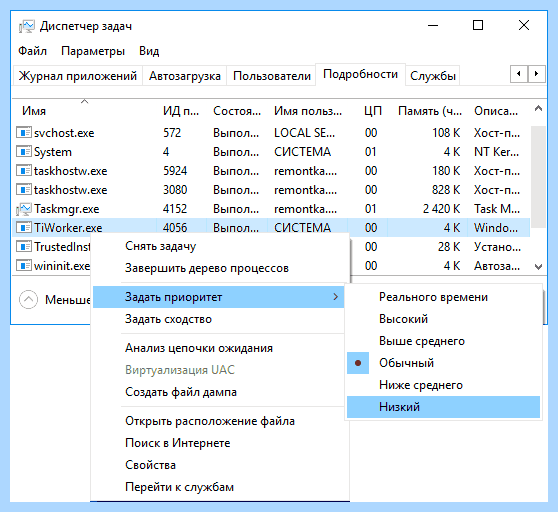Select Taskmgr.exe process name
This screenshot has width=558, height=512.
click(x=67, y=209)
